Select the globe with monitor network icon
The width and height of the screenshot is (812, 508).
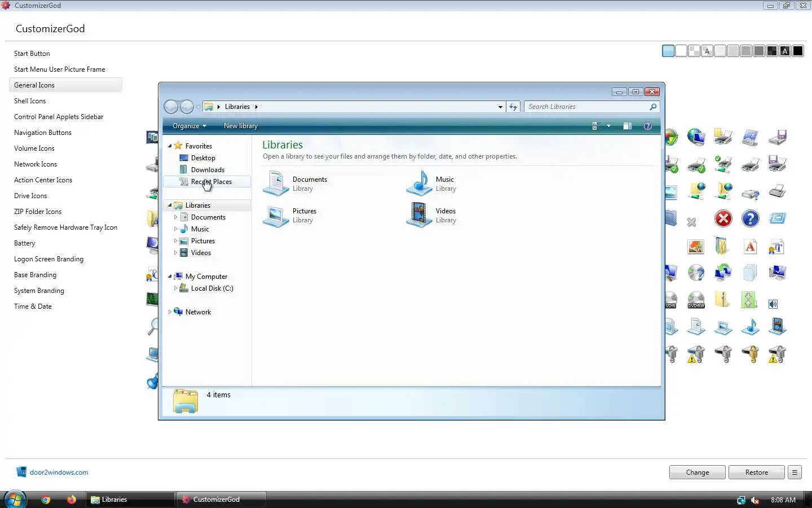tap(696, 137)
